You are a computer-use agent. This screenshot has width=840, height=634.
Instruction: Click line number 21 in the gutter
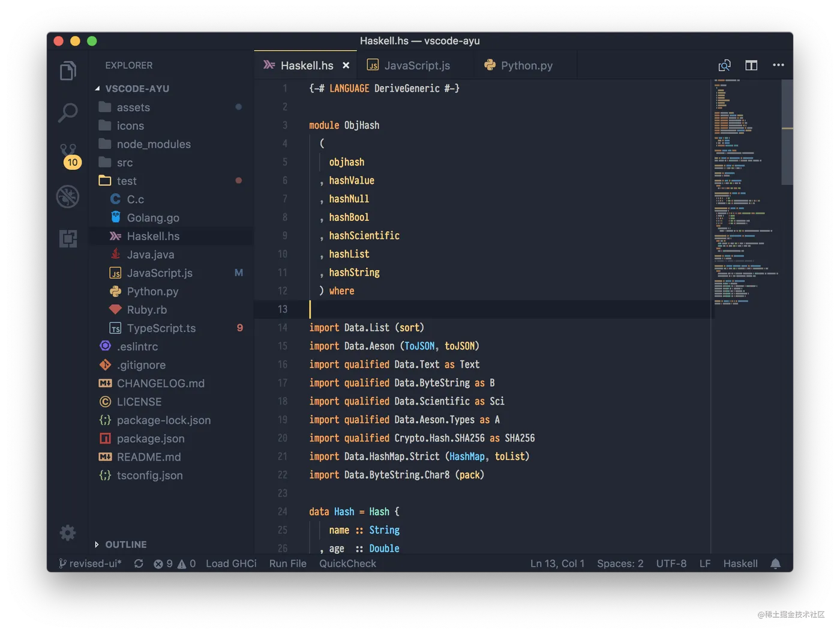pyautogui.click(x=282, y=457)
